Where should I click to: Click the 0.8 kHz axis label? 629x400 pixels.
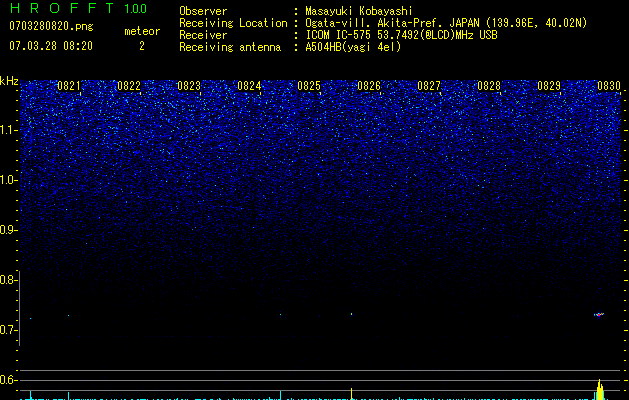click(9, 280)
